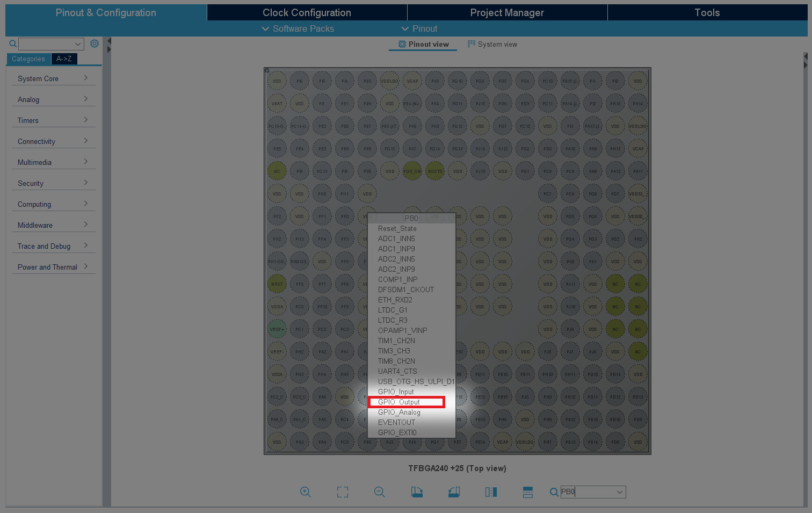
Task: Expand the Security category
Action: pos(53,183)
